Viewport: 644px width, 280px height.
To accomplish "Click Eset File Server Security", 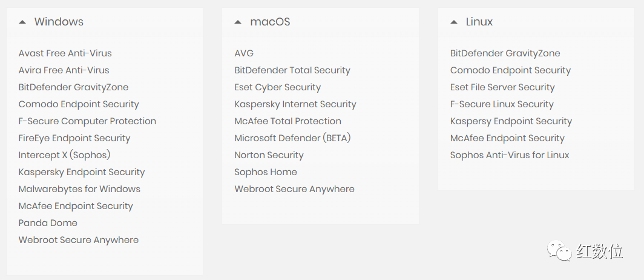I will (x=502, y=87).
